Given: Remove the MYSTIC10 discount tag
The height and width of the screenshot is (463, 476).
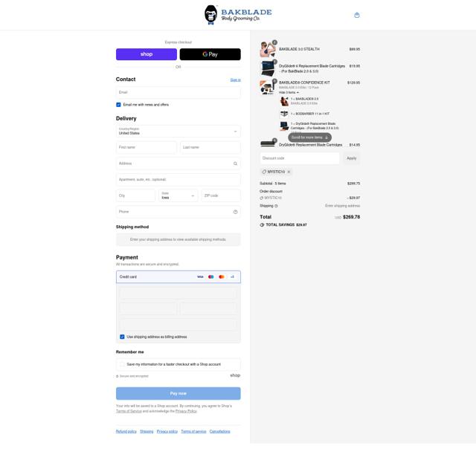Looking at the screenshot, I should pyautogui.click(x=289, y=172).
